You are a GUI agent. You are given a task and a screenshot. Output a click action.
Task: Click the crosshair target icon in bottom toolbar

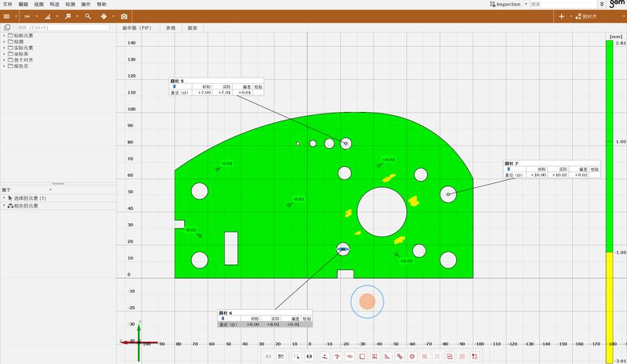pos(413,357)
